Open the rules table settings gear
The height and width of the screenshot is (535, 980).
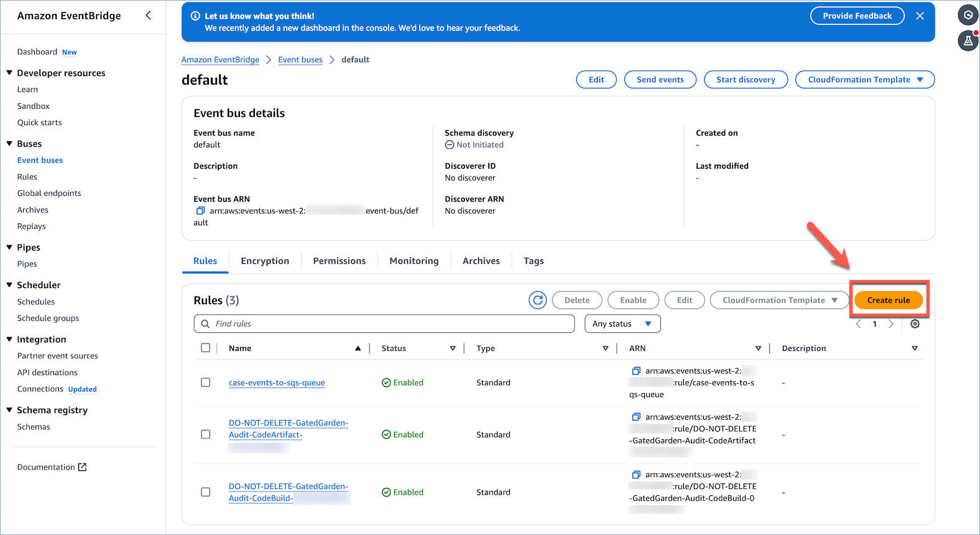[915, 323]
